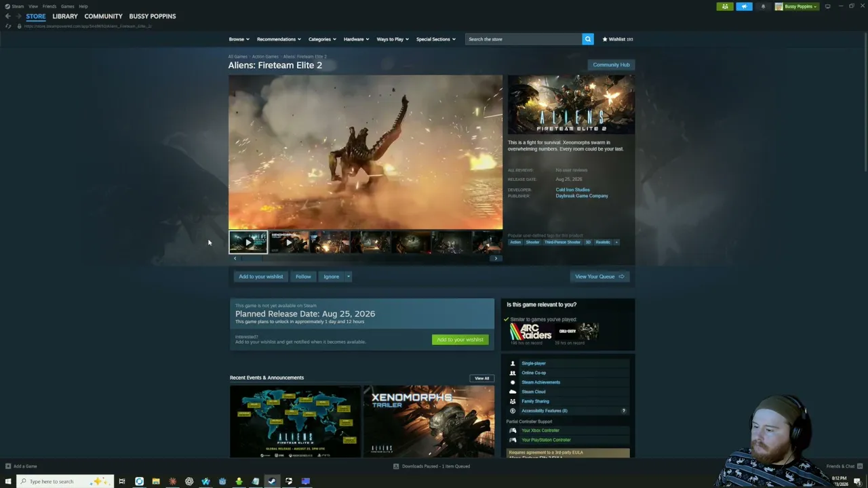This screenshot has width=868, height=488.
Task: Expand more tags with the plus button
Action: tap(616, 242)
